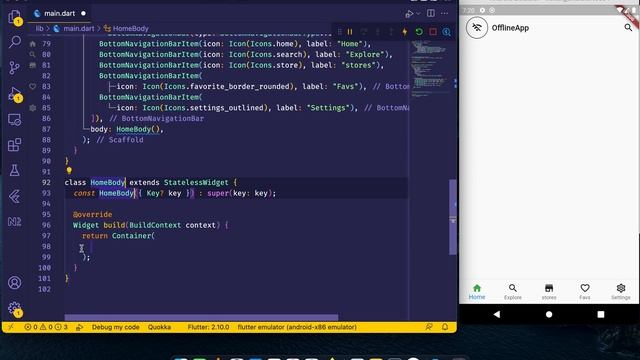Select the main.dart editor tab
The height and width of the screenshot is (360, 640).
pos(59,13)
